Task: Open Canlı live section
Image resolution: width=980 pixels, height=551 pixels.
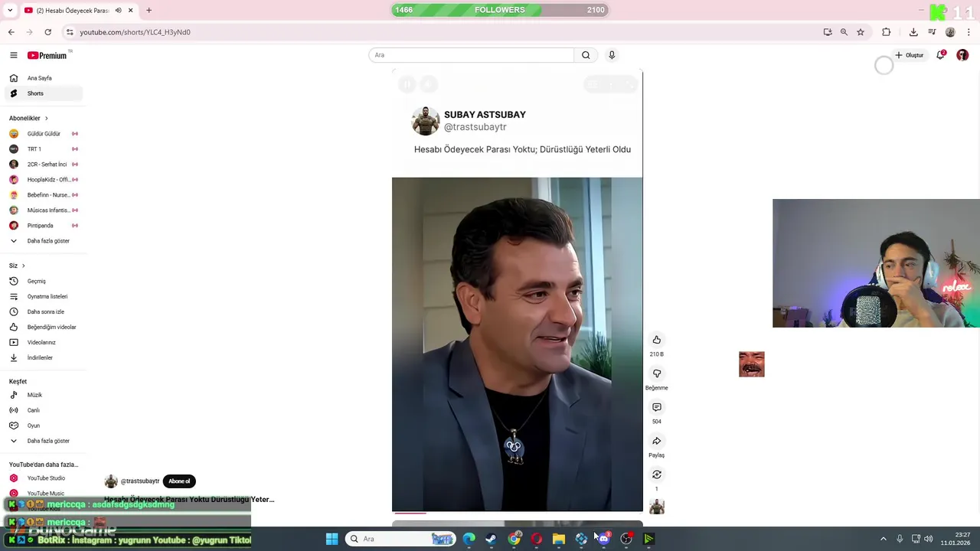Action: coord(43,410)
